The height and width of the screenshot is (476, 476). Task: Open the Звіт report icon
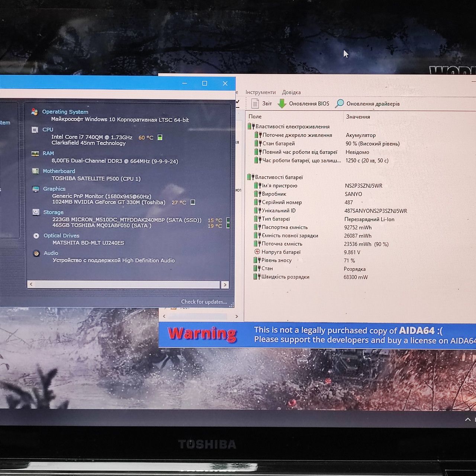pos(255,103)
